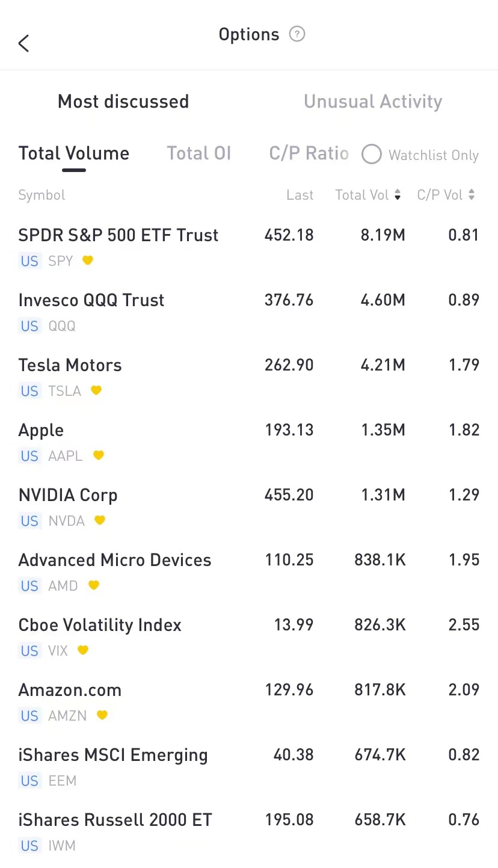Select the Total Volume tab
Screen dimensions: 498x868
(74, 153)
